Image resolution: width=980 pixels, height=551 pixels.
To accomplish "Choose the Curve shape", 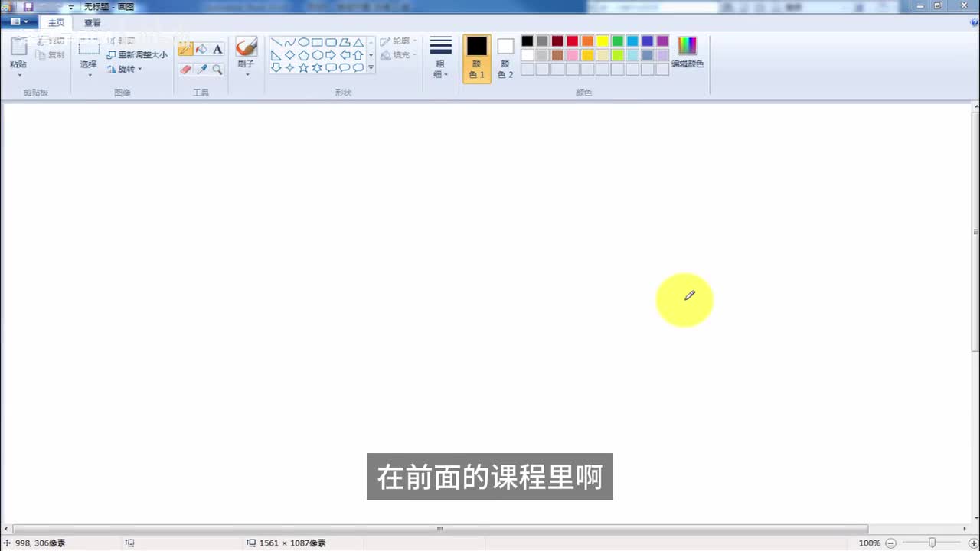I will 290,42.
